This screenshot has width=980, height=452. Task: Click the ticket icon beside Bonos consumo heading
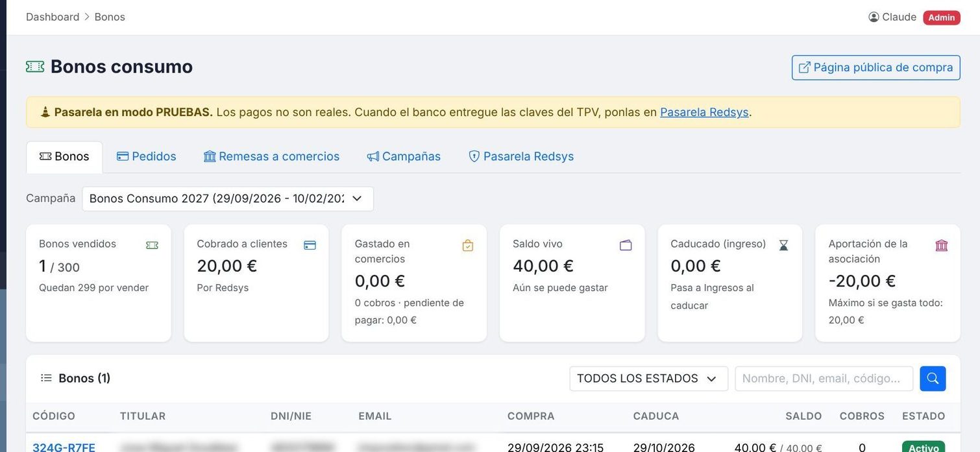coord(35,66)
